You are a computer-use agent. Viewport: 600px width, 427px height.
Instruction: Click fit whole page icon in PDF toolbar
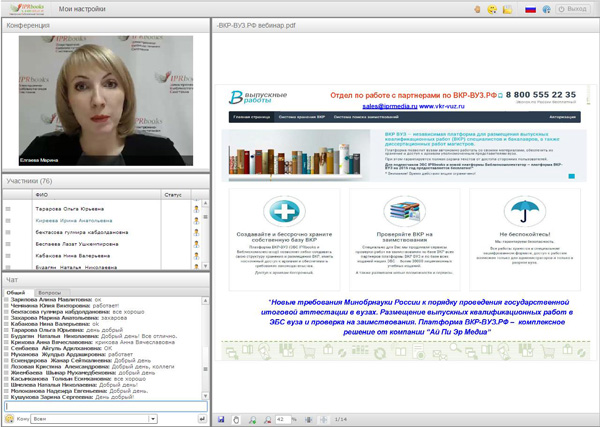[323, 419]
